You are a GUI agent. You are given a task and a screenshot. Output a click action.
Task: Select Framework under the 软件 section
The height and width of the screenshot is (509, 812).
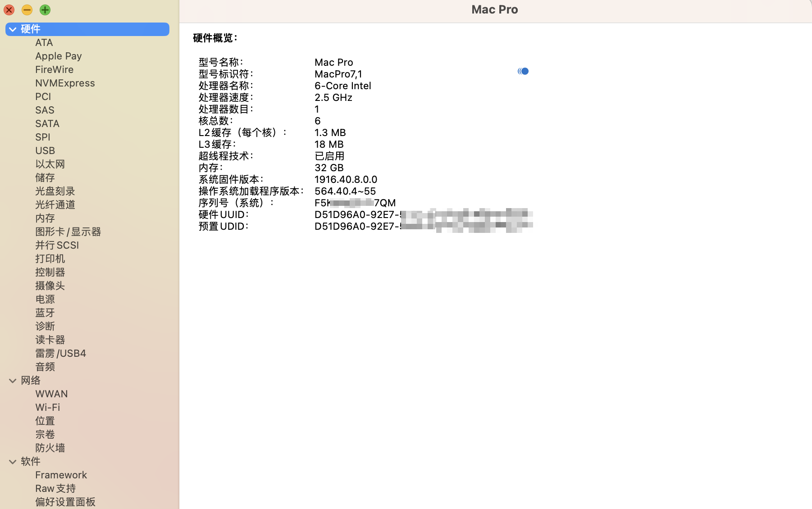[61, 474]
